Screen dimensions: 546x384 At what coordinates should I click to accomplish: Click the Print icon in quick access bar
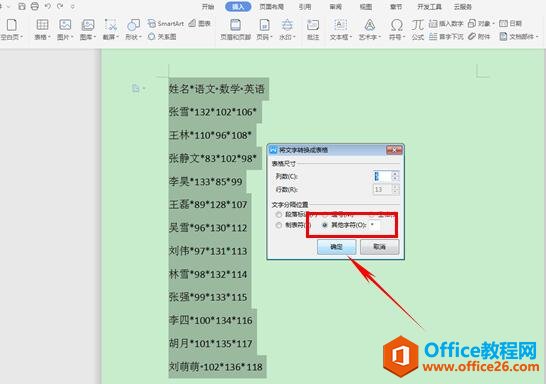pyautogui.click(x=35, y=6)
